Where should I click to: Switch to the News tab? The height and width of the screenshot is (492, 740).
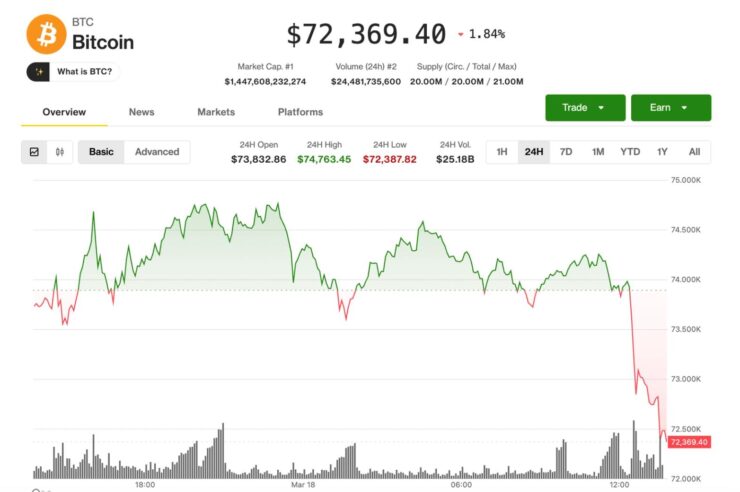tap(142, 112)
